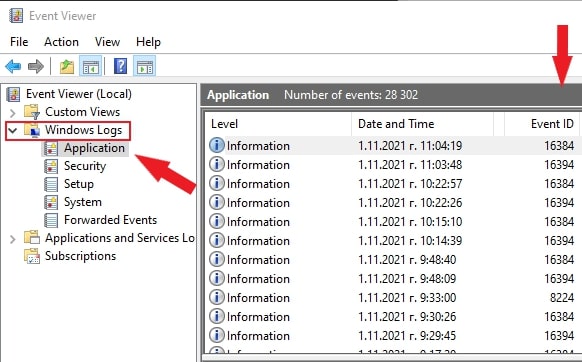Image resolution: width=582 pixels, height=362 pixels.
Task: Click the Event Viewer title bar icon
Action: pyautogui.click(x=16, y=16)
